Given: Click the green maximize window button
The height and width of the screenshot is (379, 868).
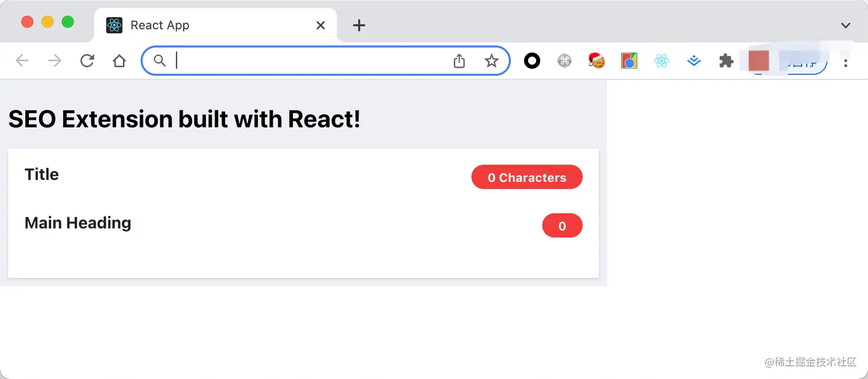Looking at the screenshot, I should pos(68,22).
